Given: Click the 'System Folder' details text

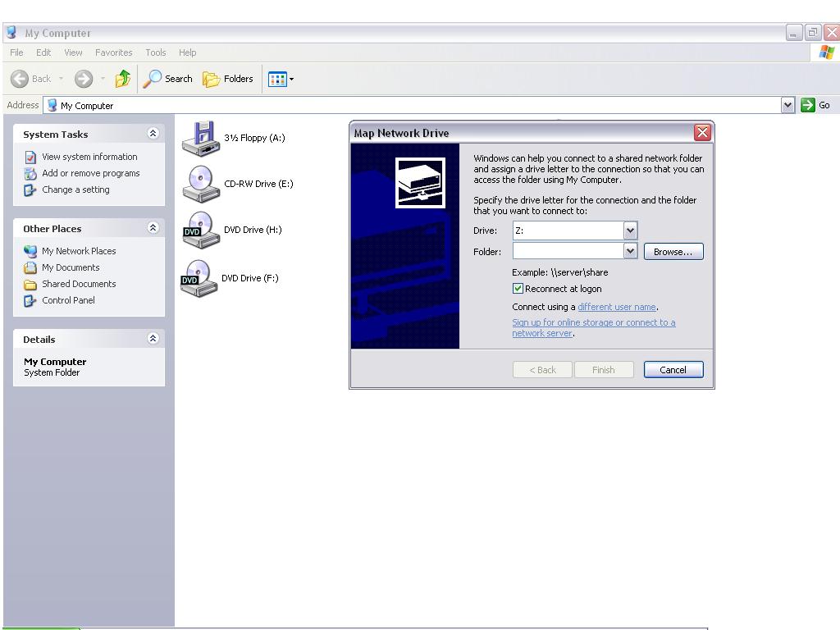Looking at the screenshot, I should point(52,373).
